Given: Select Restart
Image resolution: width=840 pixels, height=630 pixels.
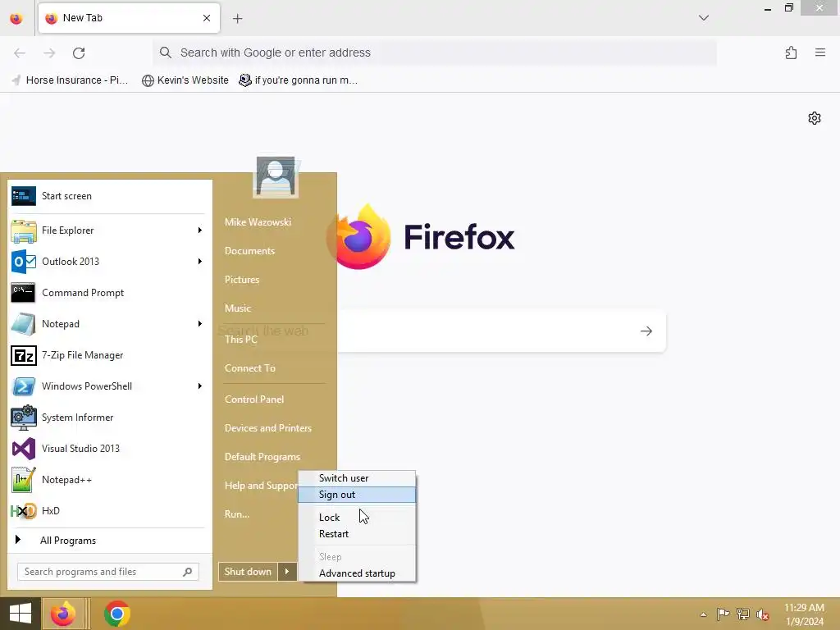Looking at the screenshot, I should click(357, 534).
